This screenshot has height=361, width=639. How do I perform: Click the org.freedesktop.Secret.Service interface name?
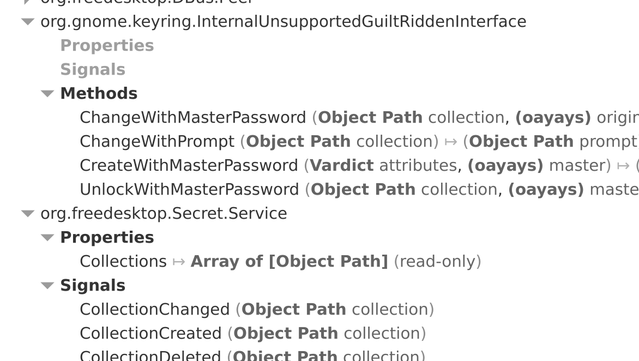pyautogui.click(x=164, y=213)
